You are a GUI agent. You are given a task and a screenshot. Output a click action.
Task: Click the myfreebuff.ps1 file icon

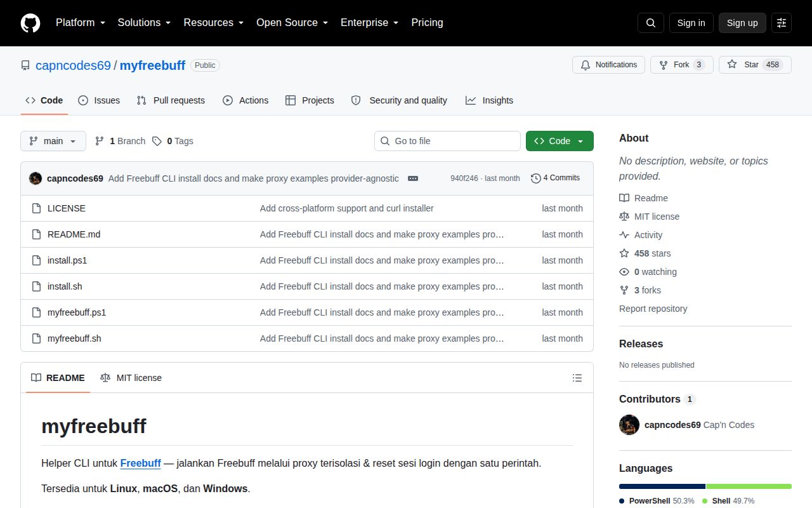click(36, 312)
